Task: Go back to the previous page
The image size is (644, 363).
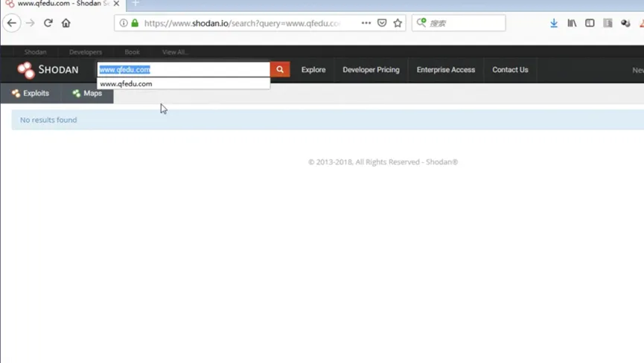Action: (x=11, y=23)
